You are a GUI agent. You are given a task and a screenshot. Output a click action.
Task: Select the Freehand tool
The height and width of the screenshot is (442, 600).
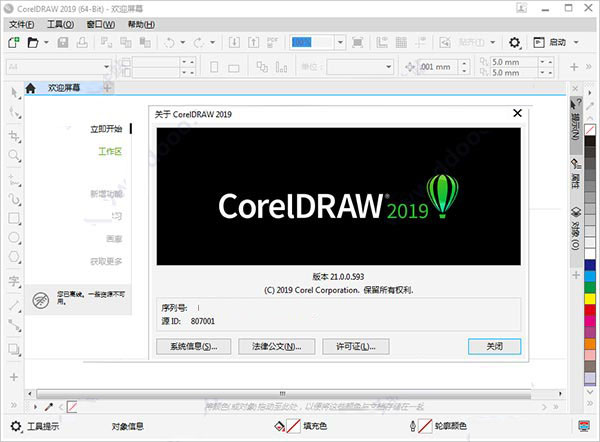tap(15, 180)
